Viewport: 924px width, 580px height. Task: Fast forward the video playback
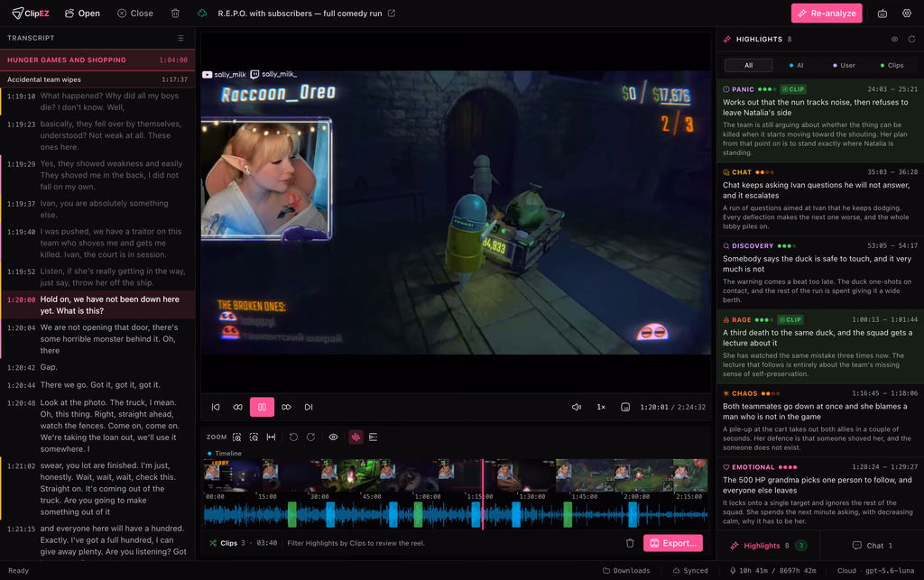click(x=286, y=407)
